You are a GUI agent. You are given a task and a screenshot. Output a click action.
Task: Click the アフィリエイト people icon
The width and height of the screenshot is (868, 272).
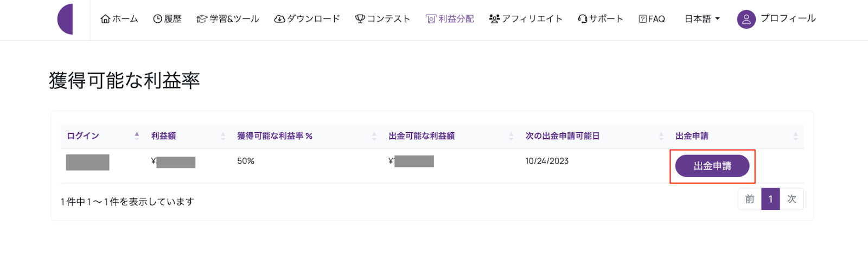494,19
